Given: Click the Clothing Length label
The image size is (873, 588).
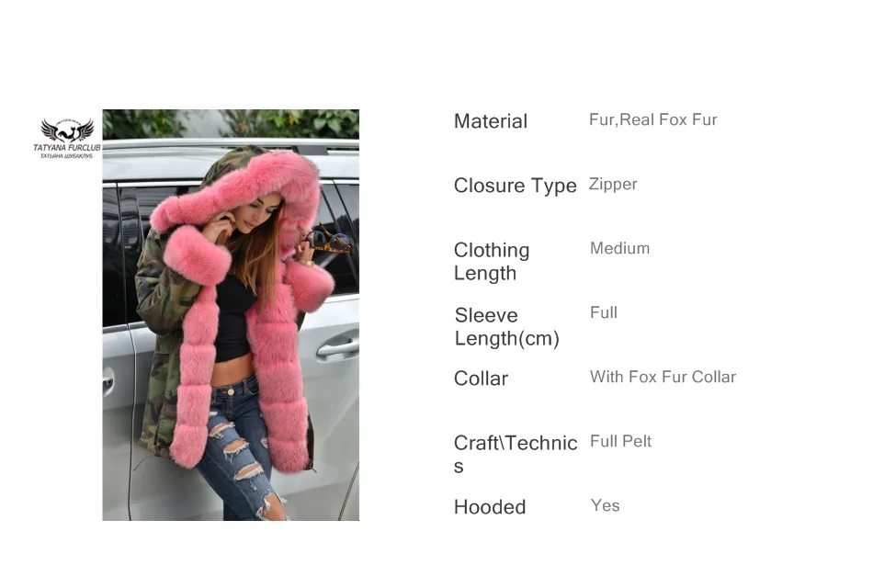Looking at the screenshot, I should point(491,261).
